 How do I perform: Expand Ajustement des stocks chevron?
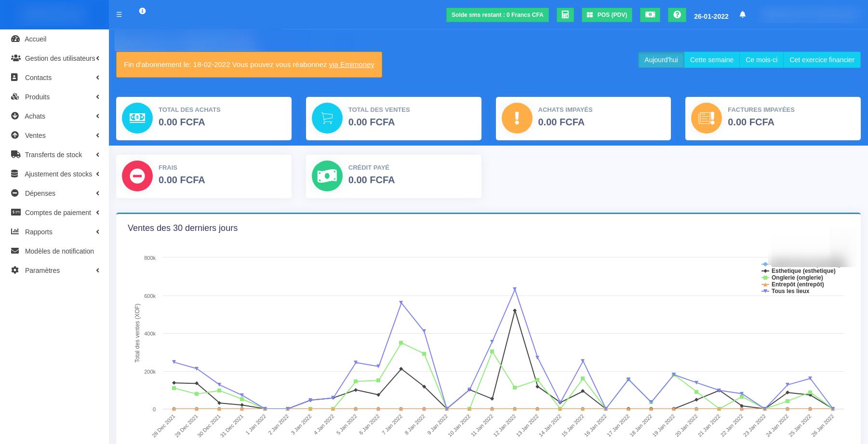click(x=98, y=174)
